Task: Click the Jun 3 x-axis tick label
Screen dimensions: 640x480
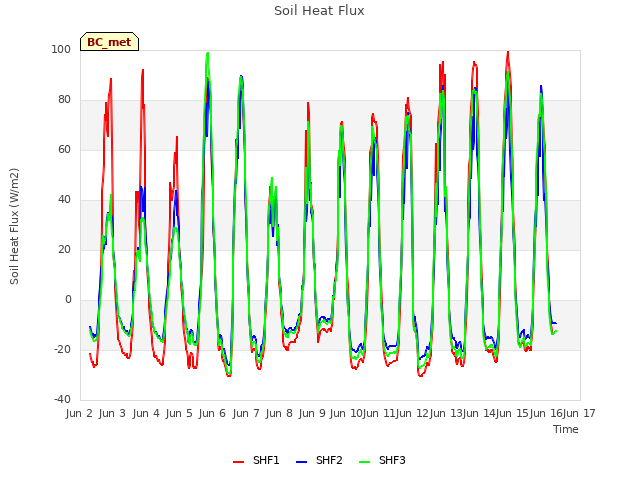Action: click(x=112, y=413)
